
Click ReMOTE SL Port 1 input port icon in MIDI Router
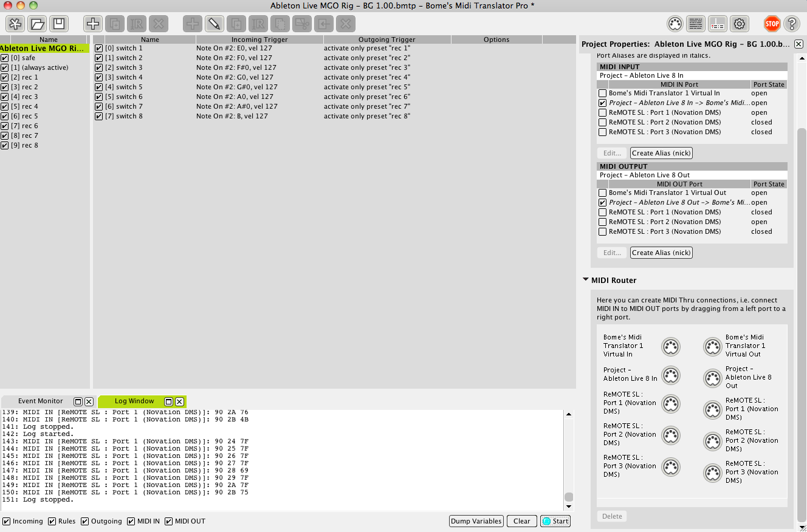pyautogui.click(x=670, y=404)
